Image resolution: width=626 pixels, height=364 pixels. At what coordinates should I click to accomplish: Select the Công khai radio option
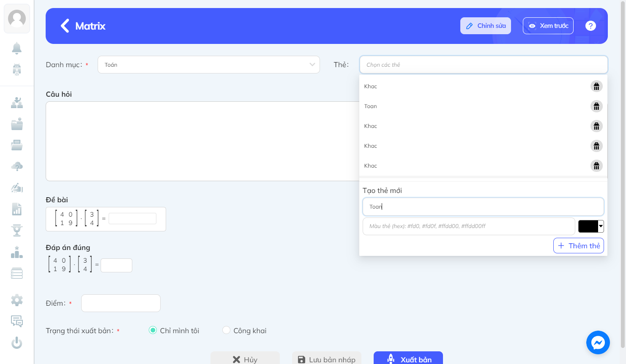click(226, 330)
